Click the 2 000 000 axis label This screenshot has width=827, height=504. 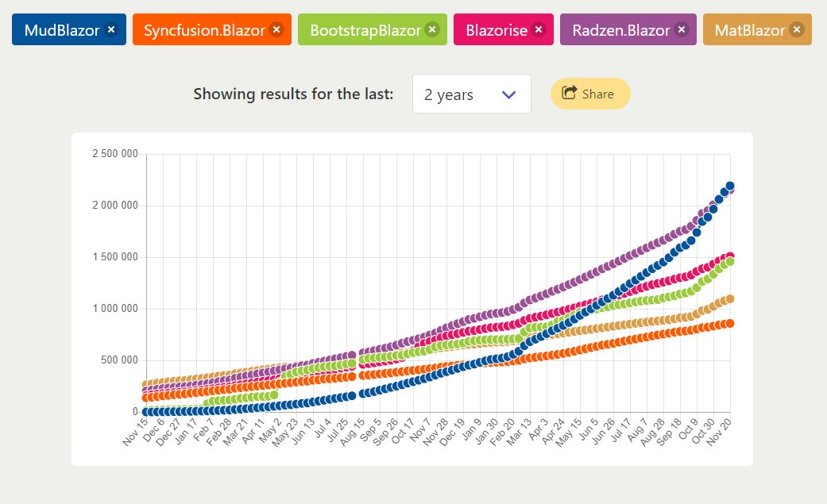click(115, 205)
